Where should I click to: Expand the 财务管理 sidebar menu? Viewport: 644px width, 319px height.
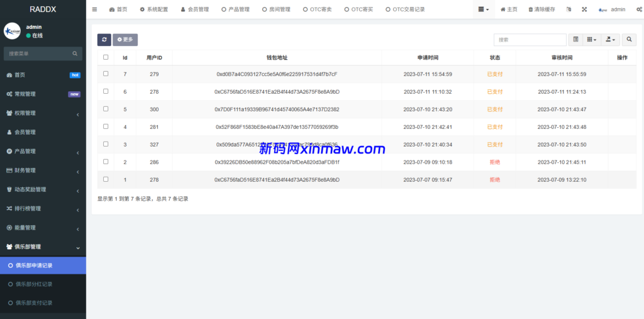click(x=43, y=170)
